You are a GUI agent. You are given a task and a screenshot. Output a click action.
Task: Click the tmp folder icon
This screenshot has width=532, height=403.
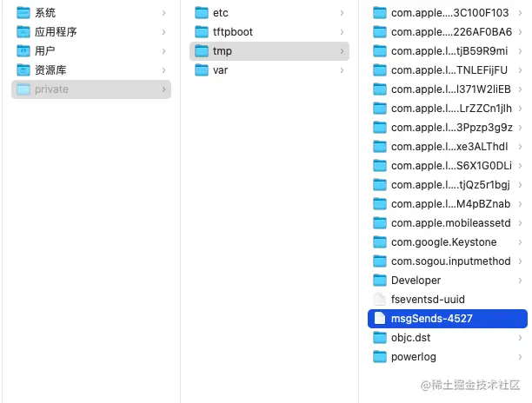pos(202,51)
